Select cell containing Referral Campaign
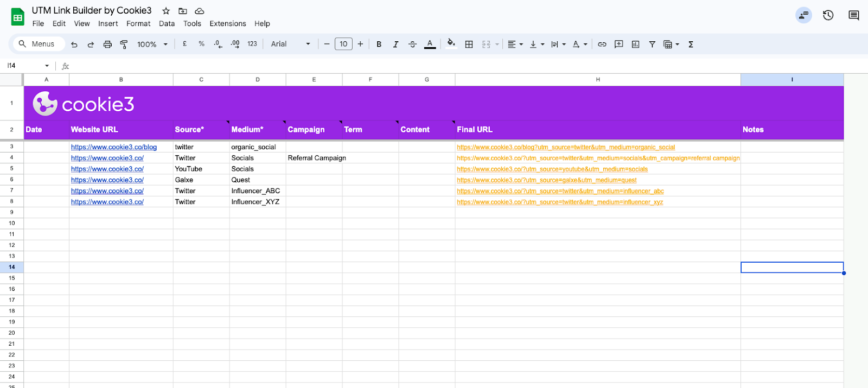 314,158
